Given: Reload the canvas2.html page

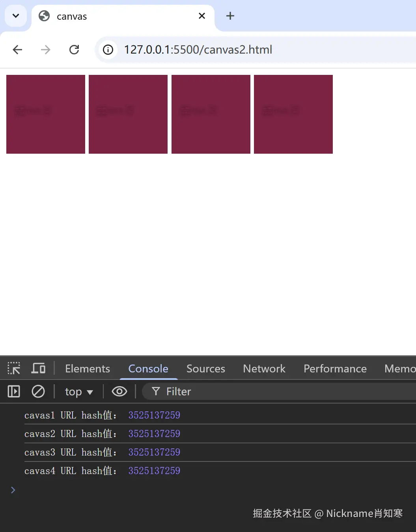Looking at the screenshot, I should [x=74, y=50].
